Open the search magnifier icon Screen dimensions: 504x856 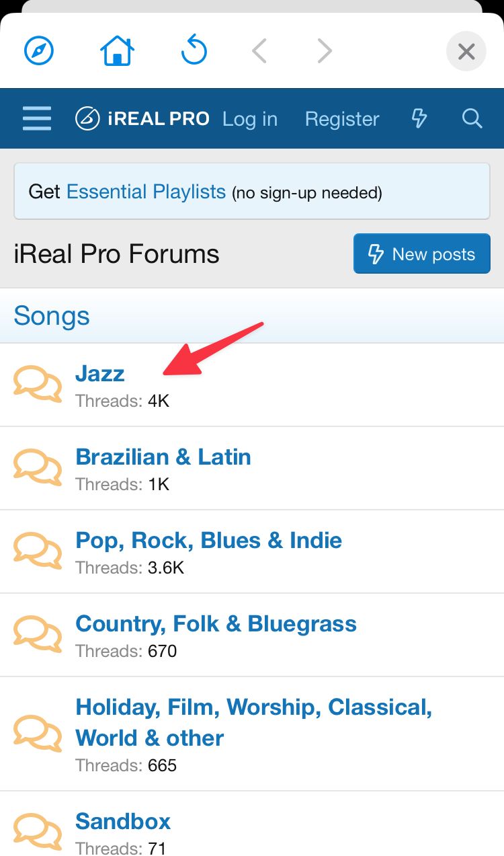pyautogui.click(x=472, y=119)
